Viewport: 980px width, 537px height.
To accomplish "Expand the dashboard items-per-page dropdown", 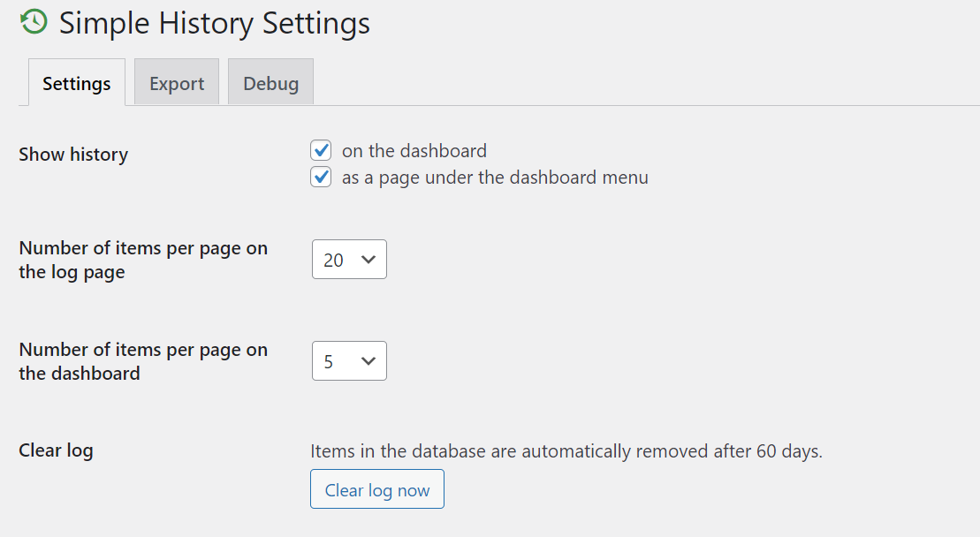I will pos(349,361).
